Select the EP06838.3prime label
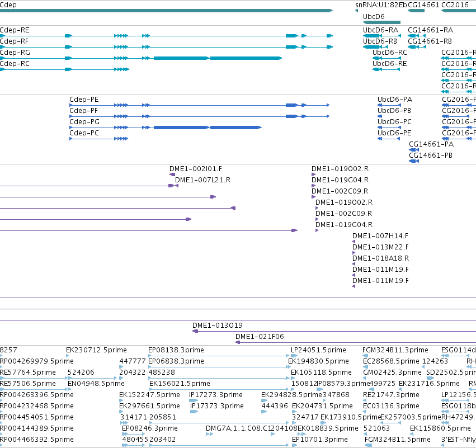The width and height of the screenshot is (476, 448). pos(176,361)
